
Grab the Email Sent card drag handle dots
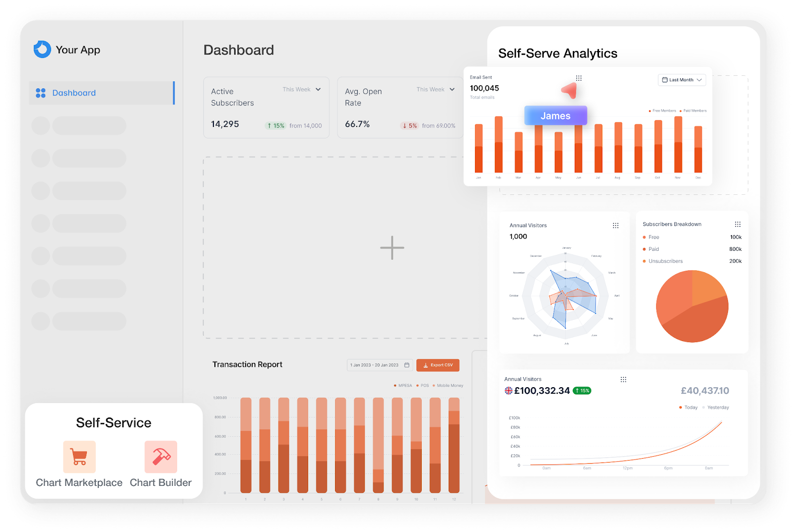[579, 78]
